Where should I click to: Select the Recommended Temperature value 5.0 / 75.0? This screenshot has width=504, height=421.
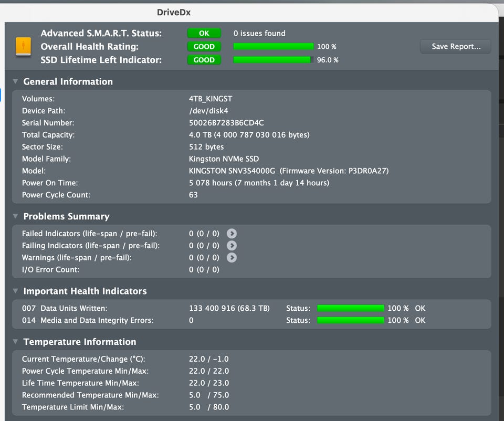tap(209, 395)
